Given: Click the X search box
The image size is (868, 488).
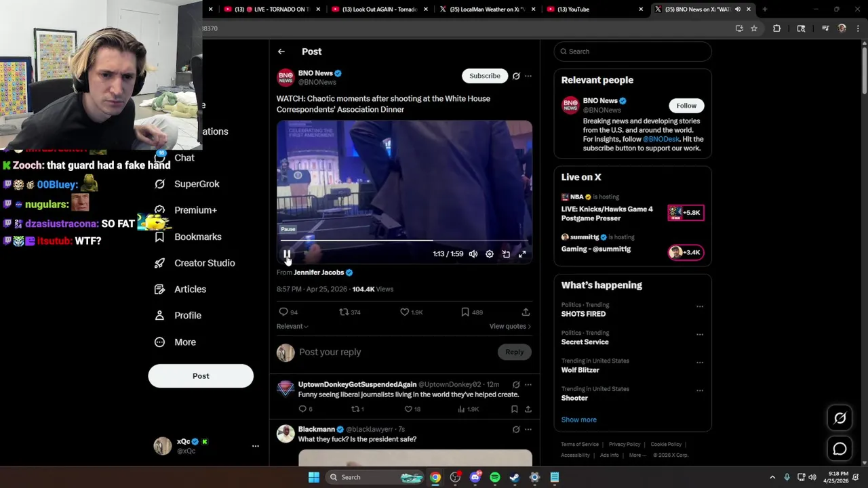Looking at the screenshot, I should pyautogui.click(x=633, y=52).
